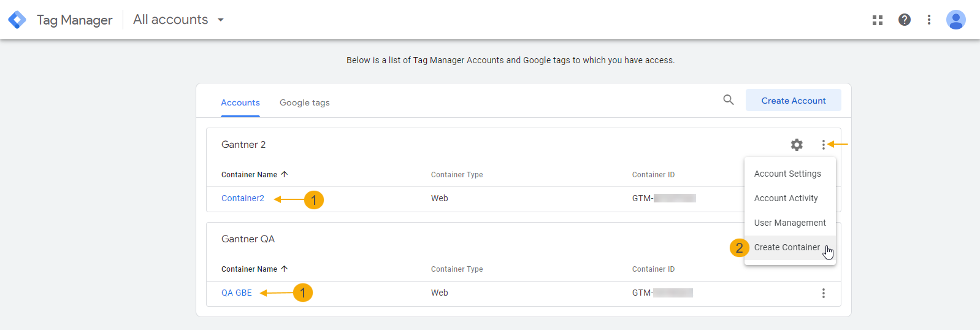Click the user profile avatar
The width and height of the screenshot is (980, 330).
pyautogui.click(x=955, y=20)
